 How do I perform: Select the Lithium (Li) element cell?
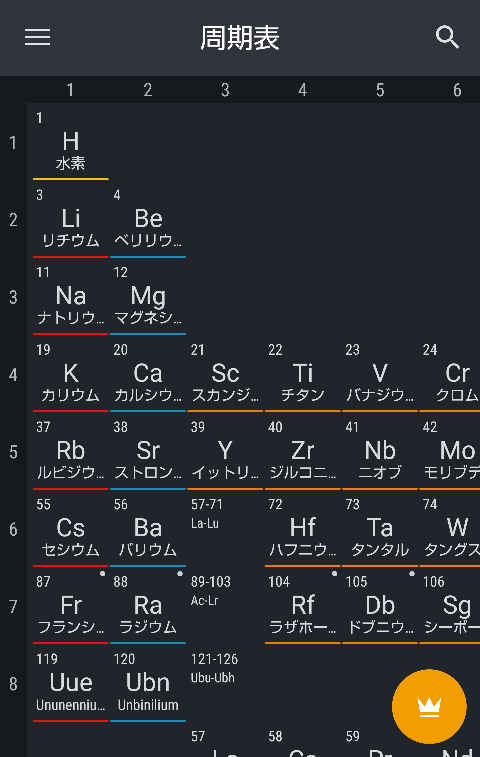(x=71, y=222)
